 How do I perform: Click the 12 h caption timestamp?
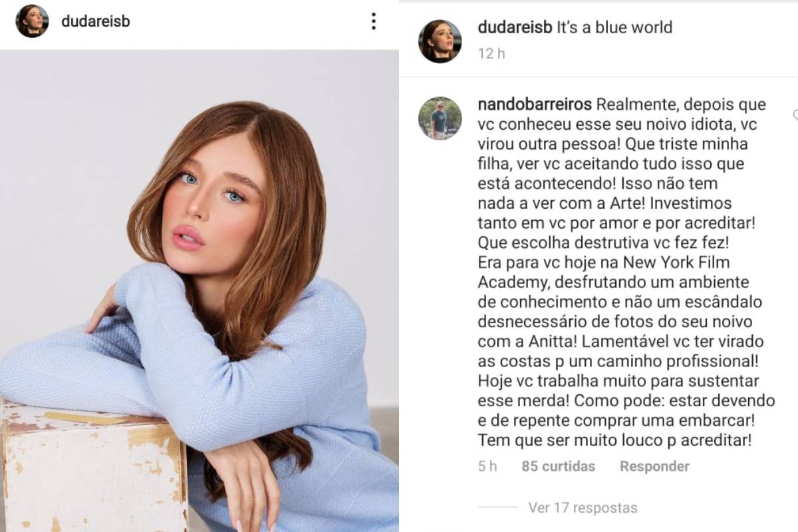(x=491, y=54)
